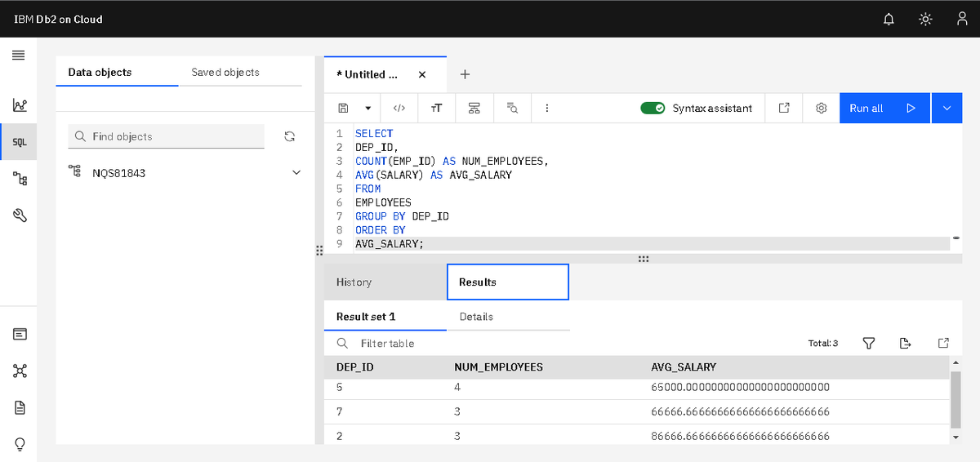Open the document sidebar icon
Image resolution: width=980 pixels, height=462 pixels.
point(20,407)
